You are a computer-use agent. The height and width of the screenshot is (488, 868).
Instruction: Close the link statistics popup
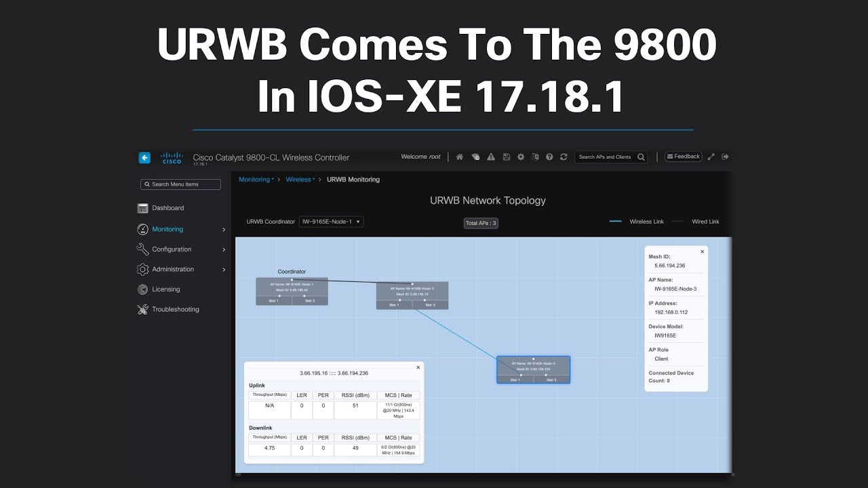(x=418, y=367)
